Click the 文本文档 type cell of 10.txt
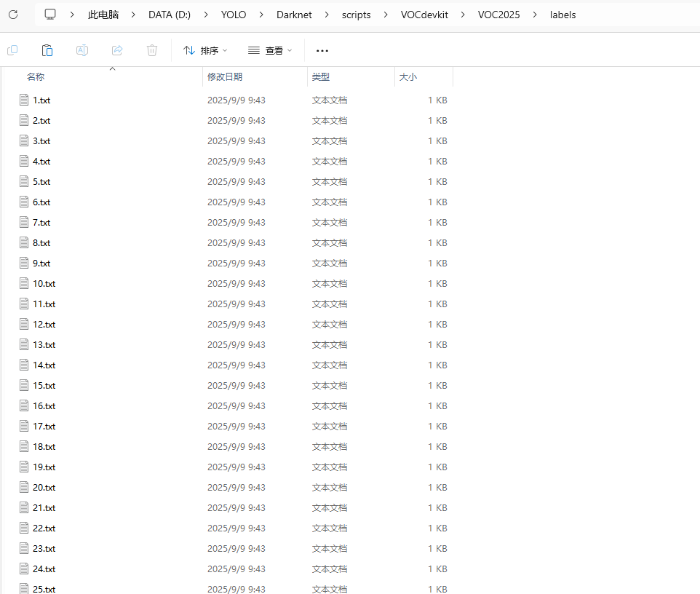 tap(330, 284)
